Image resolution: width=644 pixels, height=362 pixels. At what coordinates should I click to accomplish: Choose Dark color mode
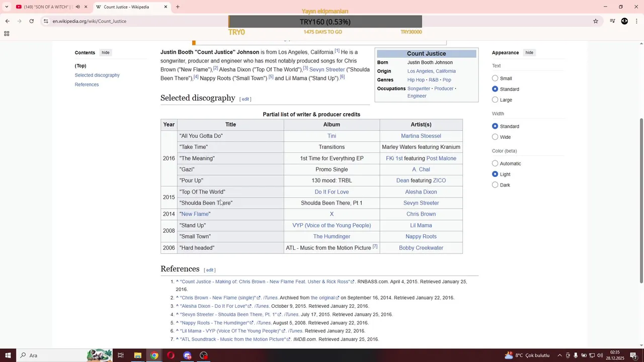tap(495, 185)
